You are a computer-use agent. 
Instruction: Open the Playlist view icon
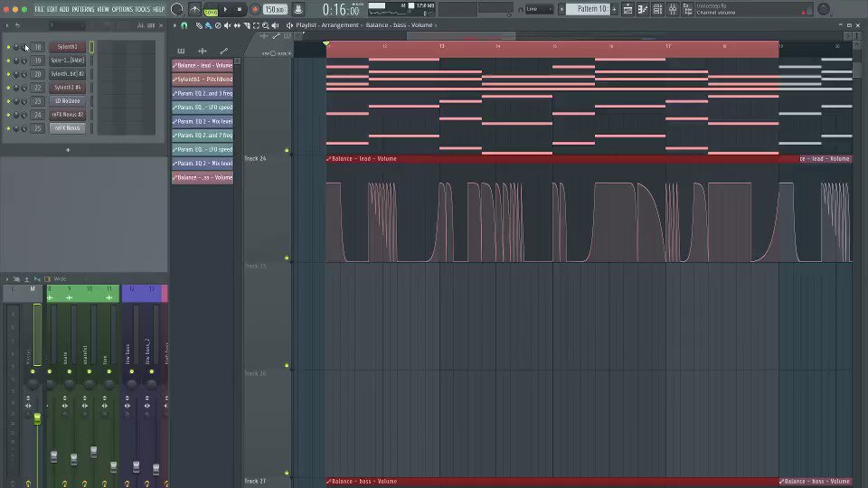click(x=627, y=9)
